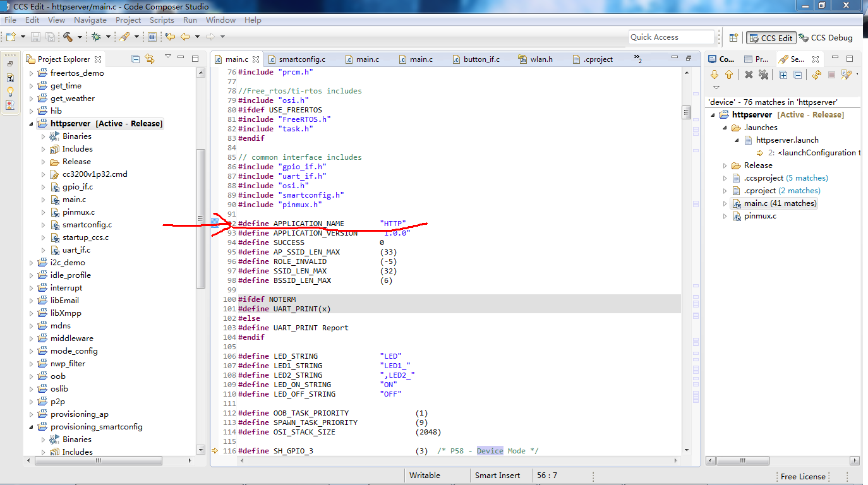
Task: Switch to CCS Debug perspective
Action: point(826,38)
